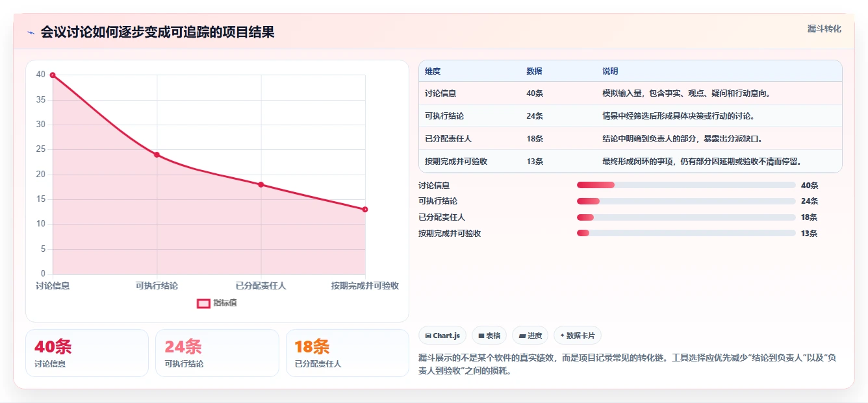
Task: Click the description starting with 最终形成闭环
Action: [702, 162]
